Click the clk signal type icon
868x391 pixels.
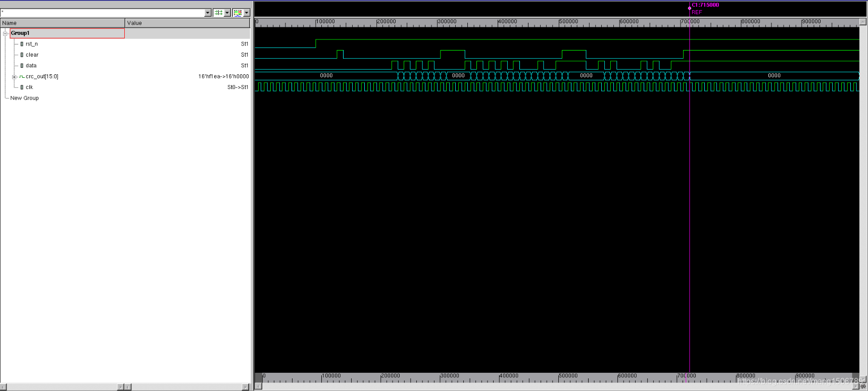pyautogui.click(x=22, y=87)
